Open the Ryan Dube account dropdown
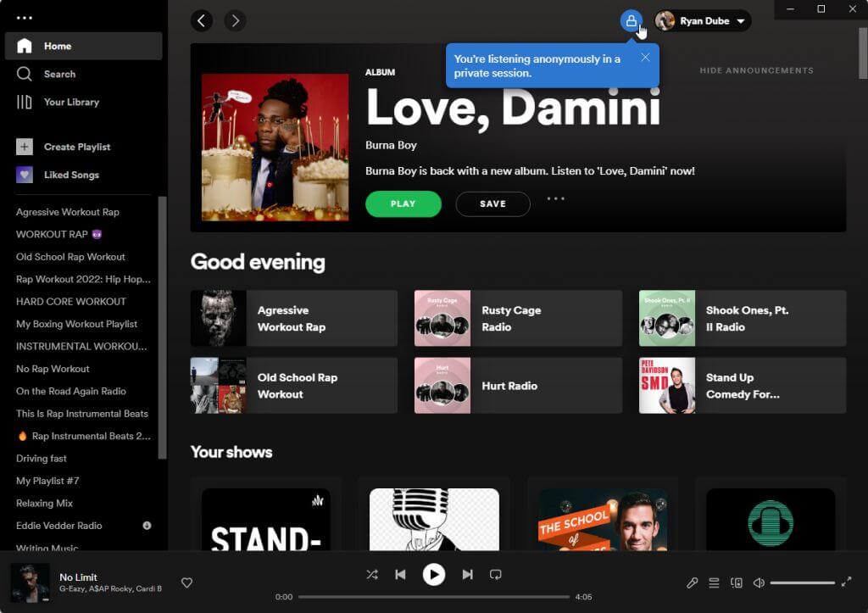This screenshot has width=868, height=613. 703,21
